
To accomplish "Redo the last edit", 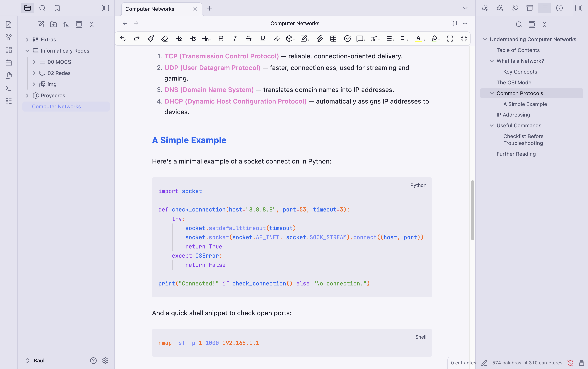I will coord(137,39).
